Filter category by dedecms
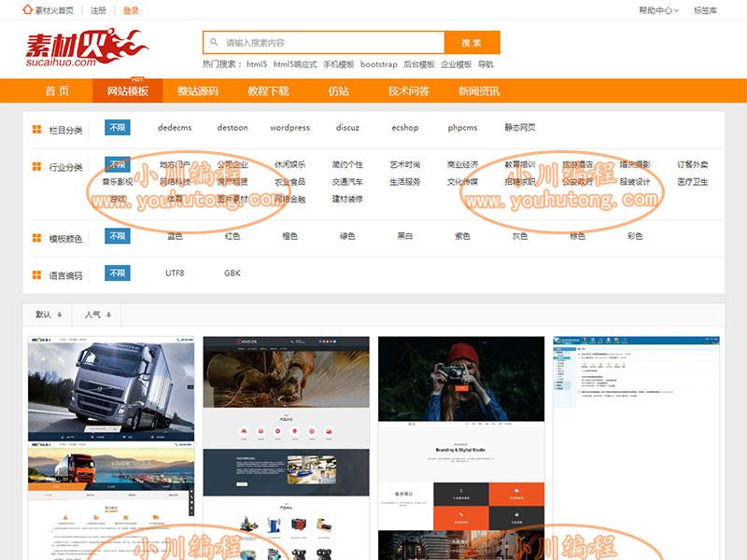Viewport: 747px width, 560px height. [x=175, y=128]
